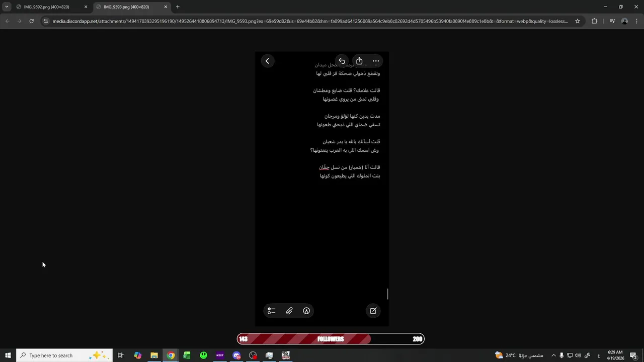644x362 pixels.
Task: Tap the share icon in the notes image
Action: (359, 61)
